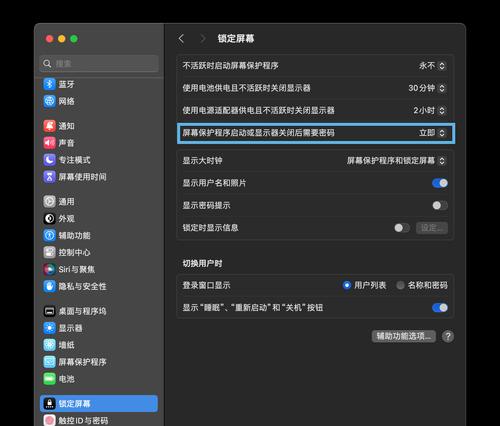Open help with the question mark button
The height and width of the screenshot is (426, 500).
(x=448, y=336)
